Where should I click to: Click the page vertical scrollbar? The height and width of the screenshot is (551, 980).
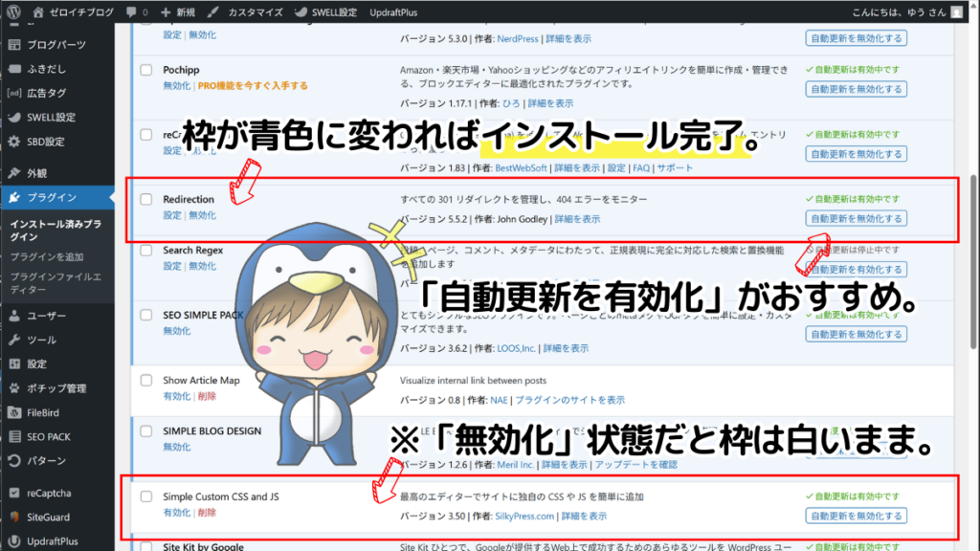(x=974, y=262)
